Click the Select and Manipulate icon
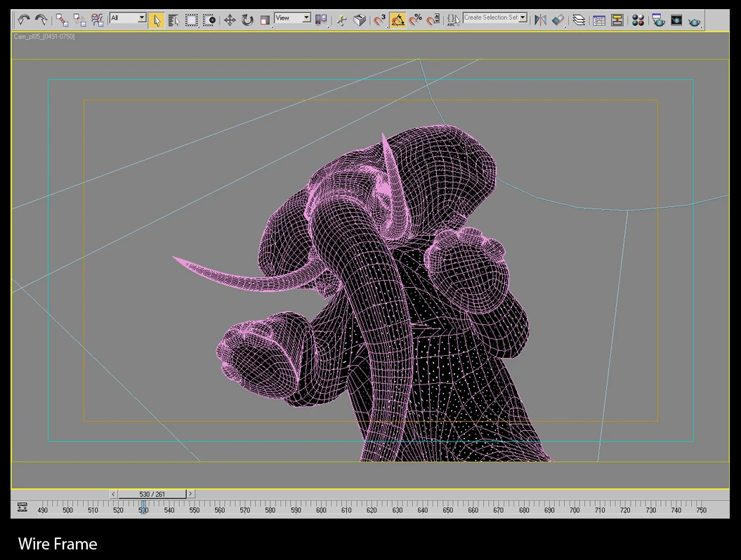The height and width of the screenshot is (560, 741). [x=341, y=20]
